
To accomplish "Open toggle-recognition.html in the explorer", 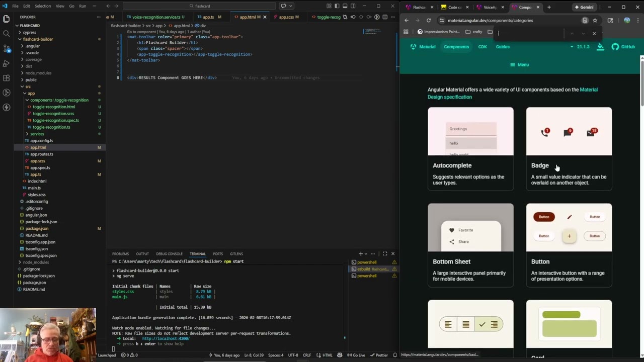I will click(x=53, y=107).
